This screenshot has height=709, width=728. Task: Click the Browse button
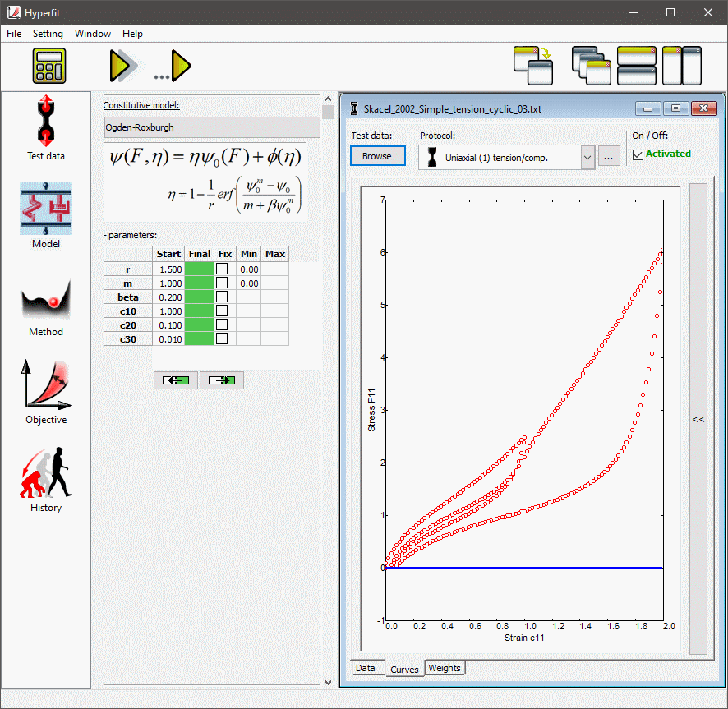point(377,156)
